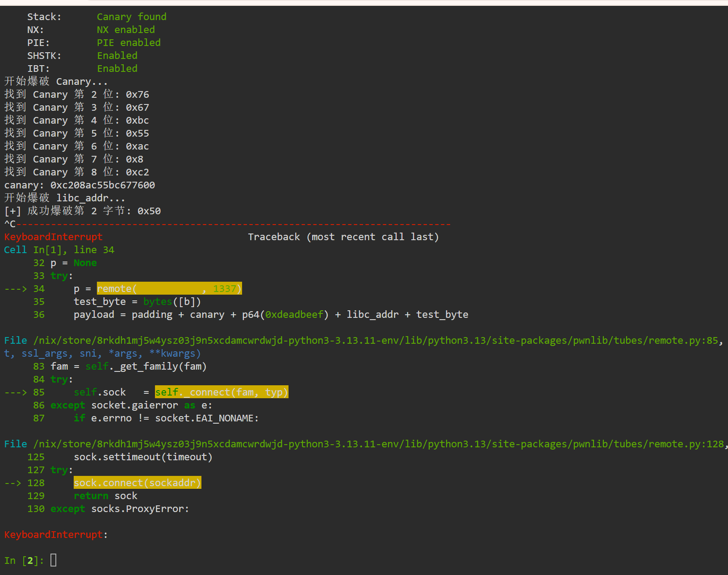Screen dimensions: 728x575
Task: Click the highlighted remote( call on line 34
Action: 169,289
